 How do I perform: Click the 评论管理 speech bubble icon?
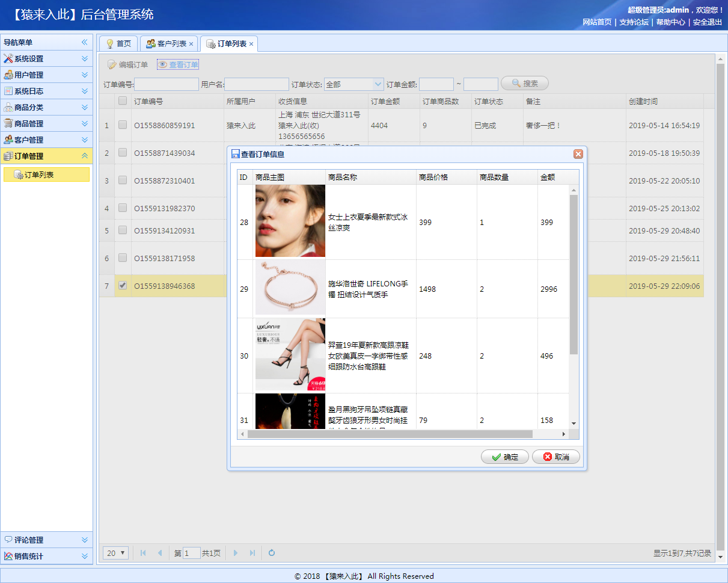pos(8,540)
